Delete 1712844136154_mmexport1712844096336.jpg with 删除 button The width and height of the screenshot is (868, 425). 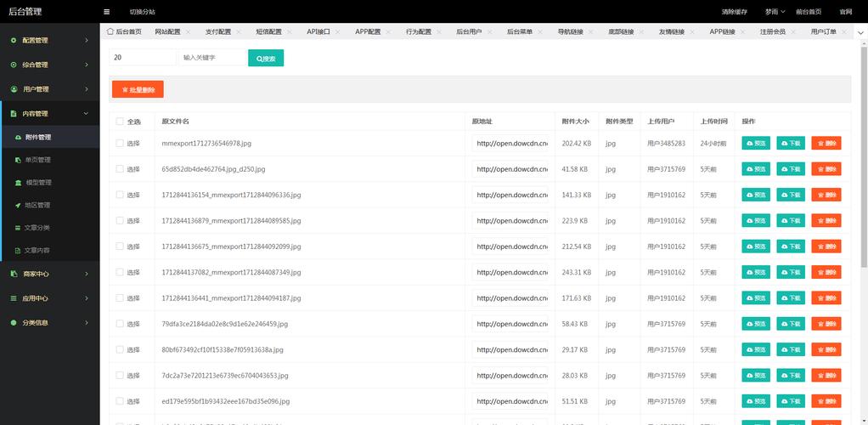click(x=826, y=195)
